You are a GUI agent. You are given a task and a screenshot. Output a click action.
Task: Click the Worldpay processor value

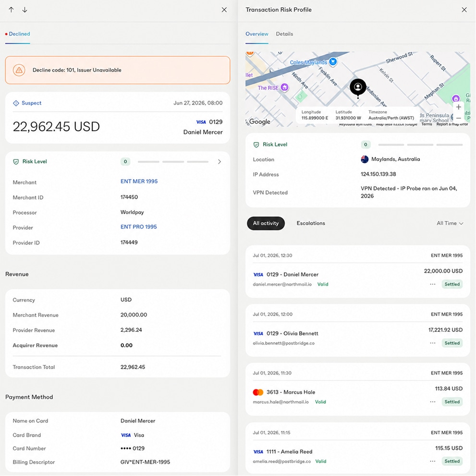(132, 212)
